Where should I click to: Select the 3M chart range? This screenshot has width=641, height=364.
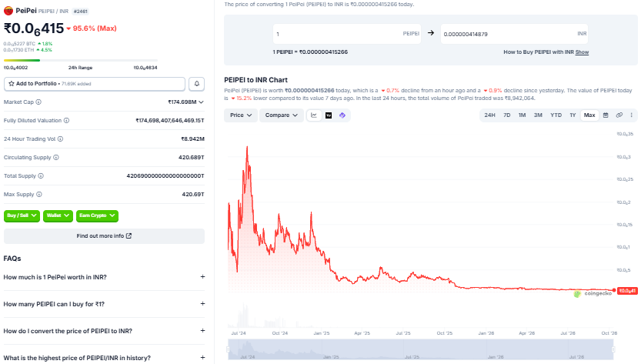click(x=538, y=115)
